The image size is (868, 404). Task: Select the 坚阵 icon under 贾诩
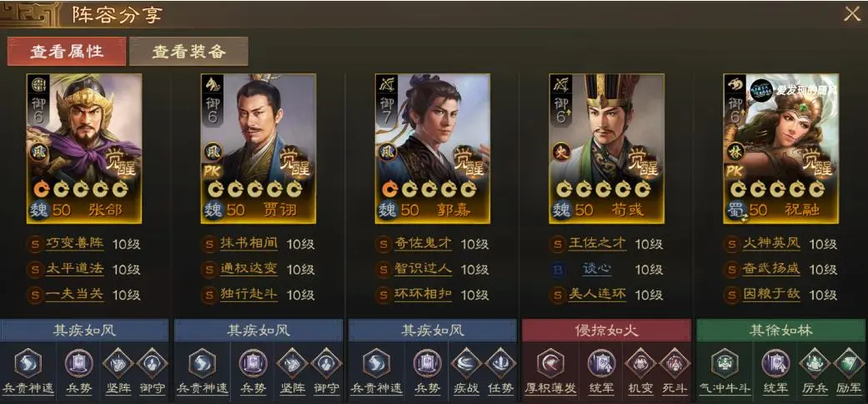coord(292,364)
